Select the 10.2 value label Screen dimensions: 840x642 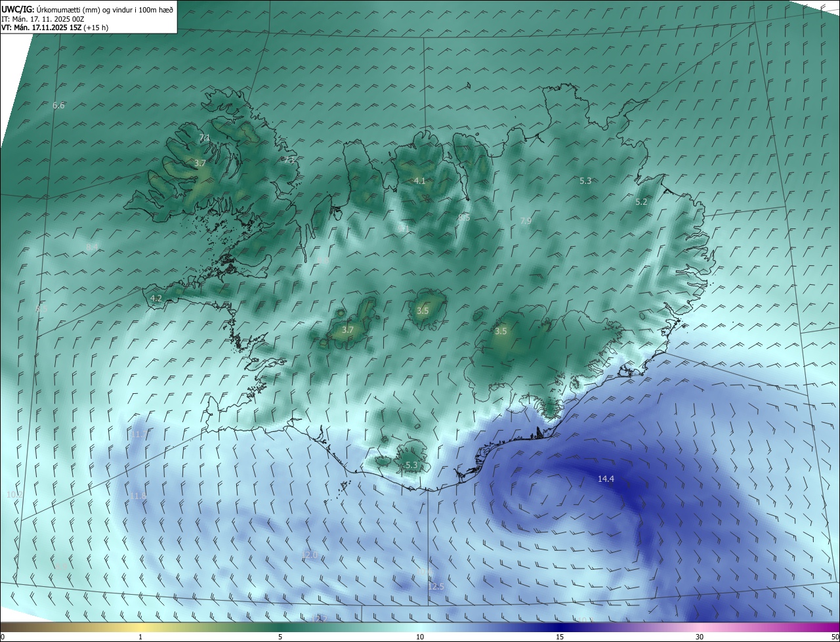[14, 494]
